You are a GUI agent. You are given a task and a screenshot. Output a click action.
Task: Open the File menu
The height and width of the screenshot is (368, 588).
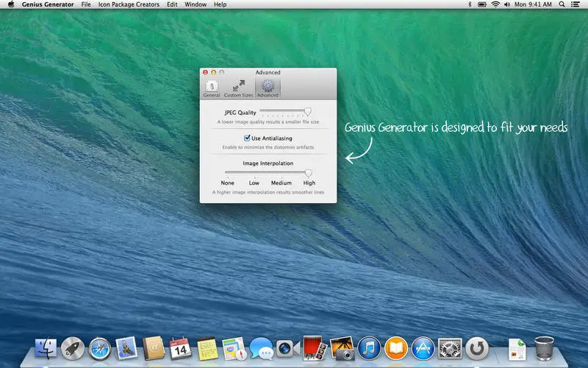[86, 4]
